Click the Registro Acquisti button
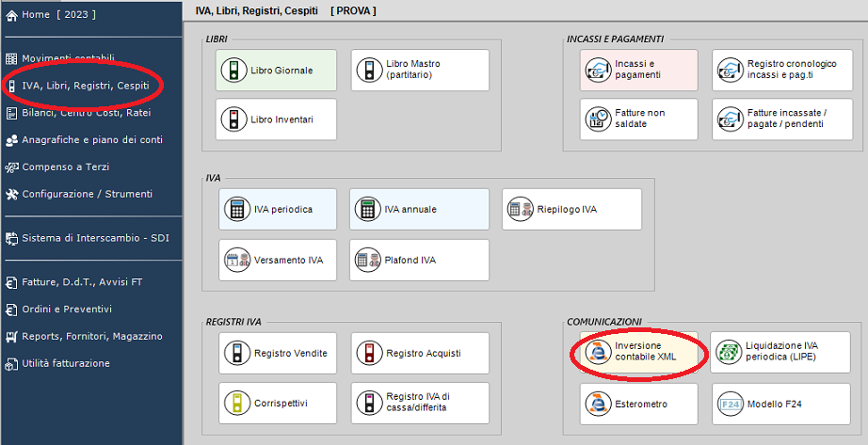The width and height of the screenshot is (868, 445). coord(420,353)
